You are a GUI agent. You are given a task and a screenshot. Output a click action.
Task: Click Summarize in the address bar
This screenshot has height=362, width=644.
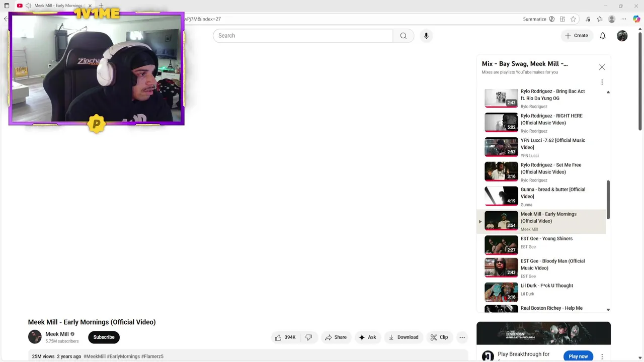click(x=534, y=19)
